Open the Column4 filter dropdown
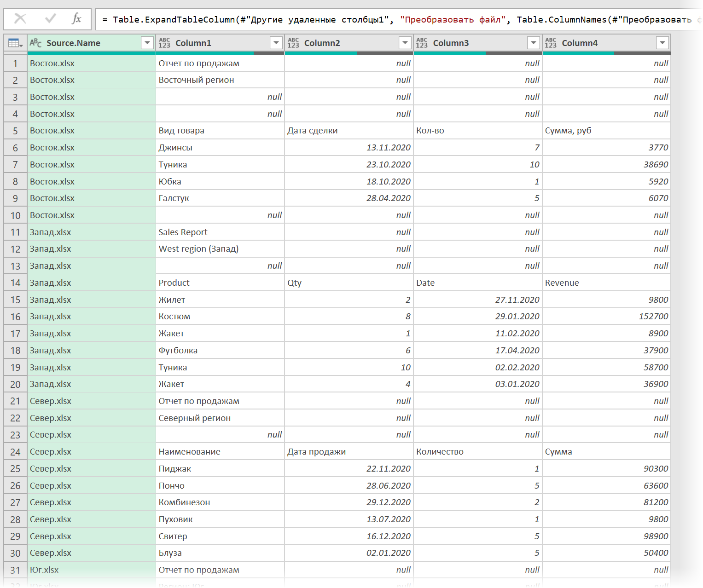Screen dimensions: 703x588 662,43
